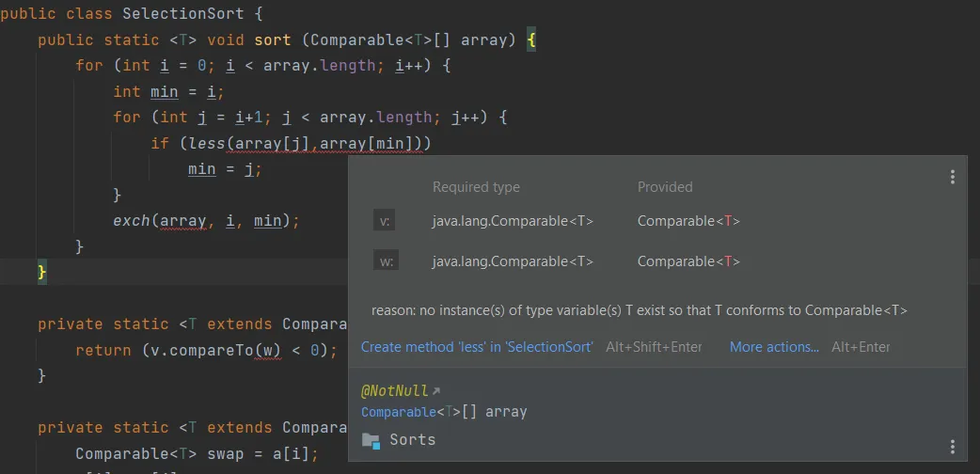Click provided Comparable<T> in the v: row

click(x=688, y=221)
